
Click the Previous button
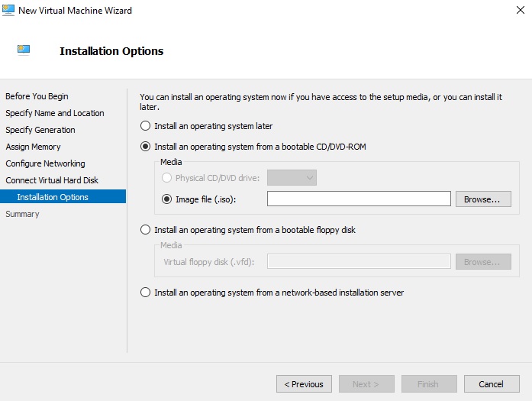(x=304, y=384)
